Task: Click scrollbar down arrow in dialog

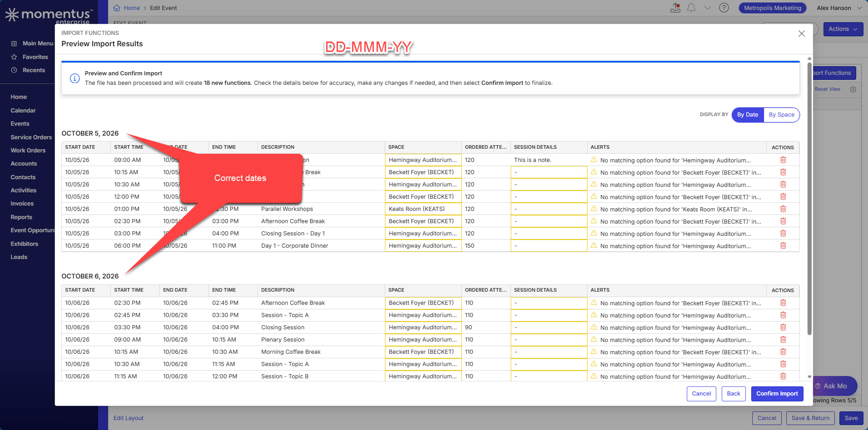Action: tap(809, 377)
